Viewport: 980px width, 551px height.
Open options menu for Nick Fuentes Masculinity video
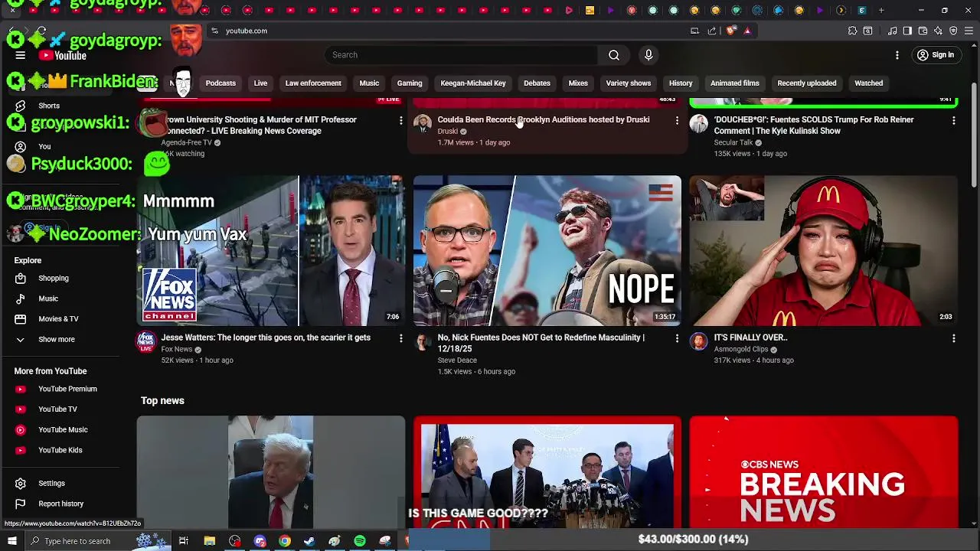pyautogui.click(x=677, y=338)
